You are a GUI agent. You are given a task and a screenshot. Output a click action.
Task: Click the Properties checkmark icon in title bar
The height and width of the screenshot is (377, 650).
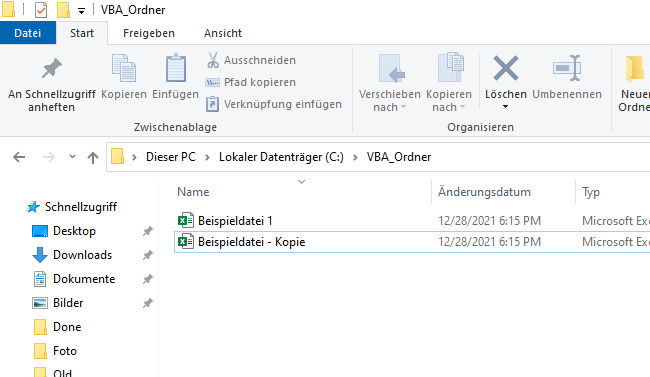pos(41,10)
